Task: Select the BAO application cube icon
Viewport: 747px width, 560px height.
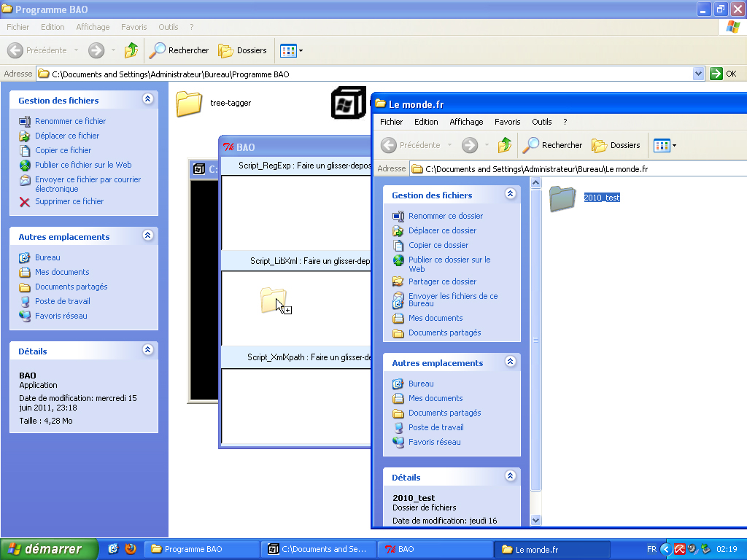Action: tap(349, 102)
